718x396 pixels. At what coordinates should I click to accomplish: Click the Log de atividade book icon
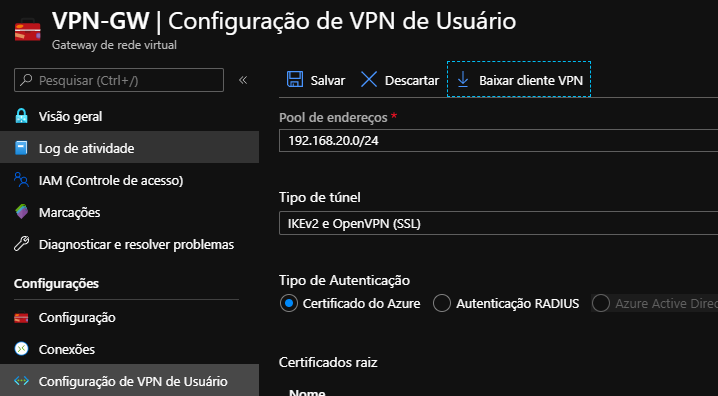click(21, 148)
